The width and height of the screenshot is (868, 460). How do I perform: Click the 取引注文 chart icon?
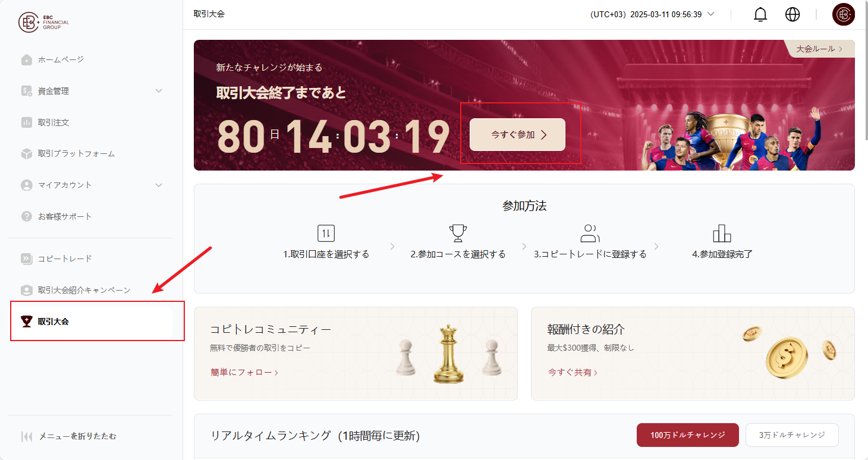26,122
